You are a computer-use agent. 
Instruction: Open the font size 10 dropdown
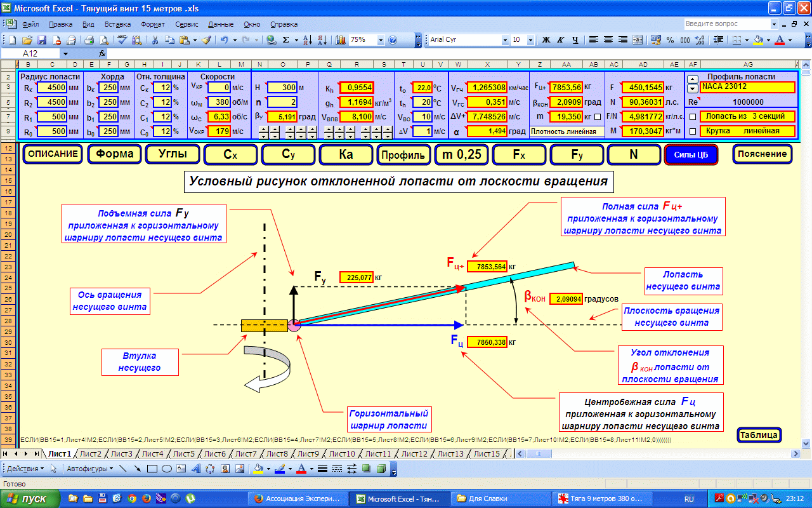click(530, 39)
